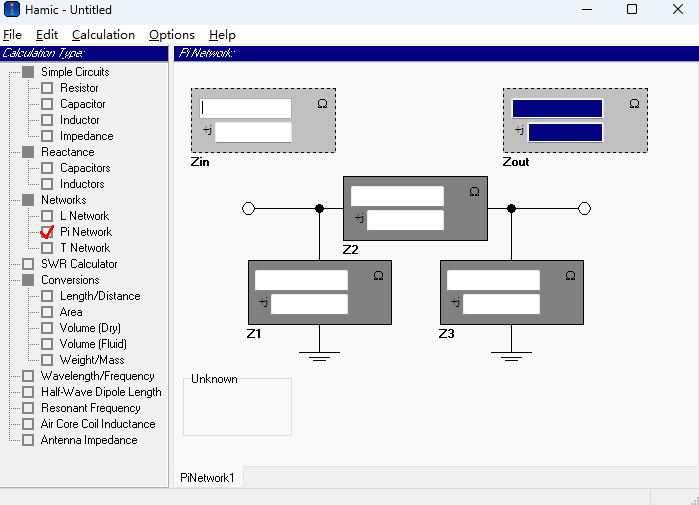This screenshot has height=505, width=699.
Task: Click the Z1 resistance input field
Action: [x=301, y=280]
